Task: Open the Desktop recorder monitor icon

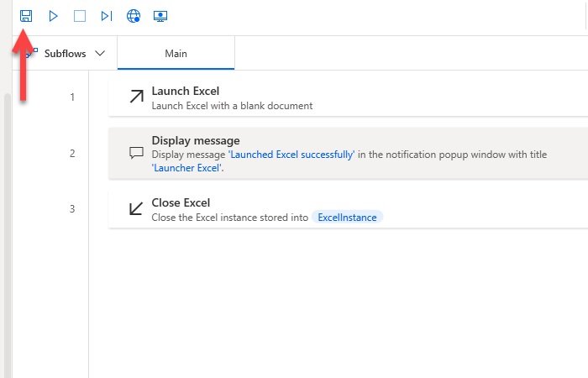Action: pyautogui.click(x=160, y=16)
